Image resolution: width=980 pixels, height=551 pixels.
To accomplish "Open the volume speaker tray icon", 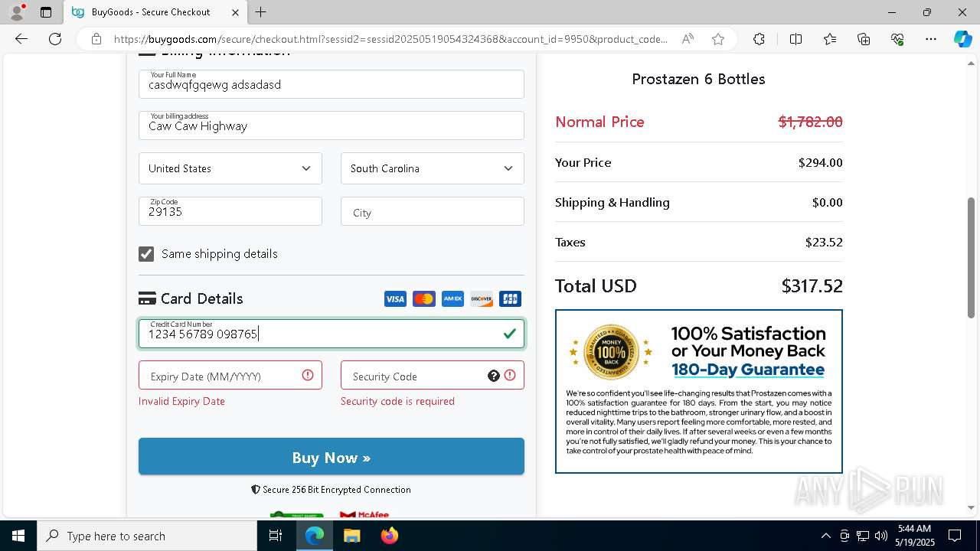I will [x=881, y=536].
